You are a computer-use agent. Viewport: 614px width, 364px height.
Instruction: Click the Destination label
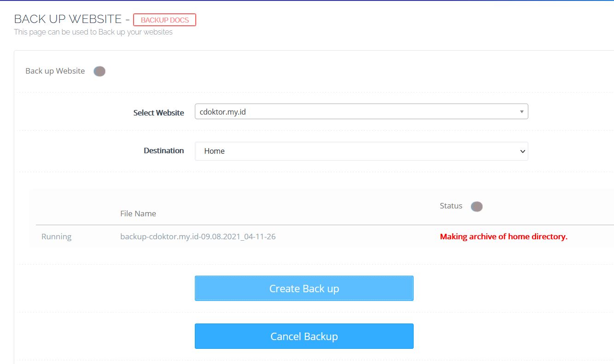click(164, 150)
